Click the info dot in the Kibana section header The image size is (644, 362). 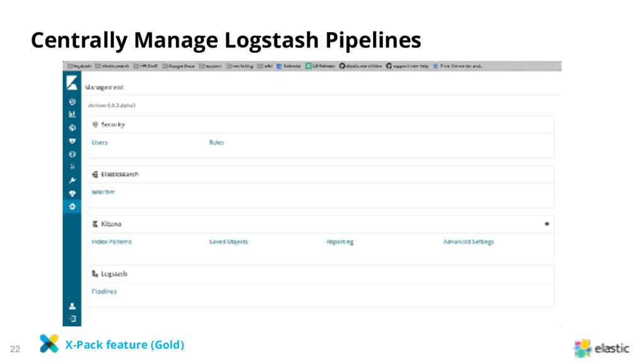tap(547, 224)
